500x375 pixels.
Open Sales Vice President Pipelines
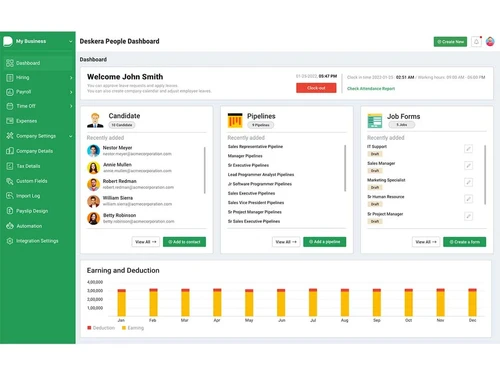pos(256,203)
